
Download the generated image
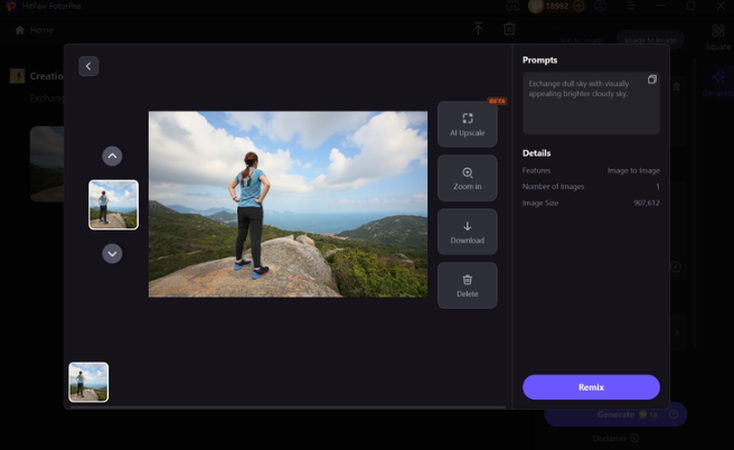467,232
